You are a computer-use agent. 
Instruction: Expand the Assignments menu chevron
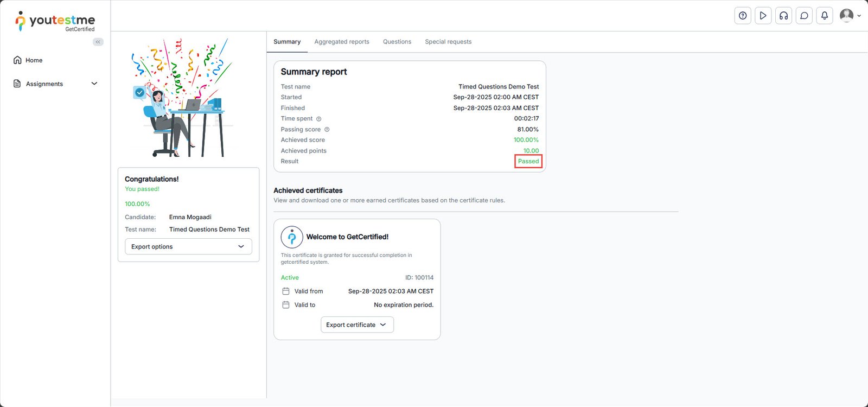pos(94,84)
